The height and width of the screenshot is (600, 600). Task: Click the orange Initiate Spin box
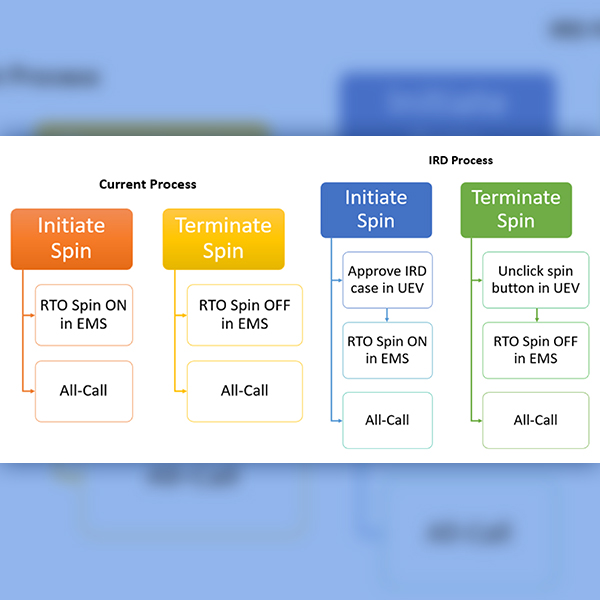pyautogui.click(x=71, y=238)
